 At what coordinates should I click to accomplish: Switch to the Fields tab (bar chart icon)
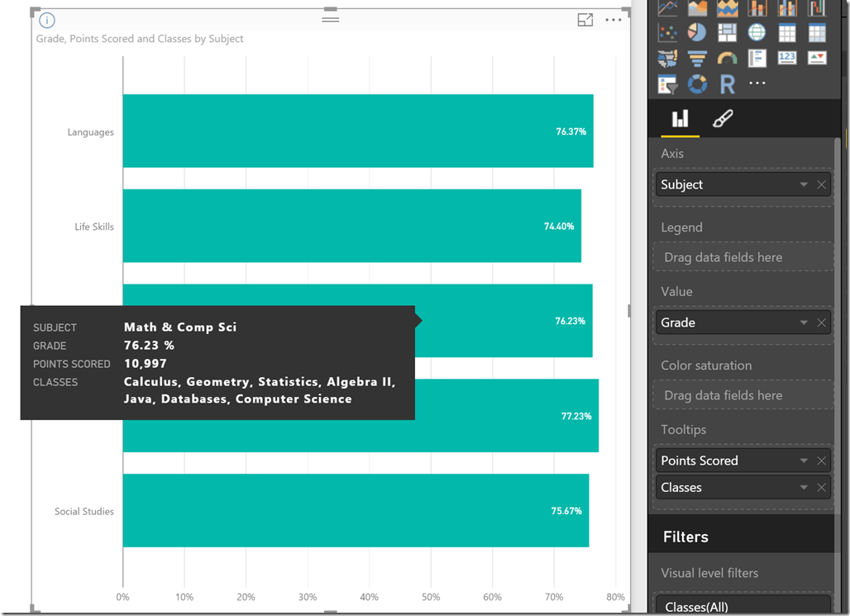click(680, 119)
